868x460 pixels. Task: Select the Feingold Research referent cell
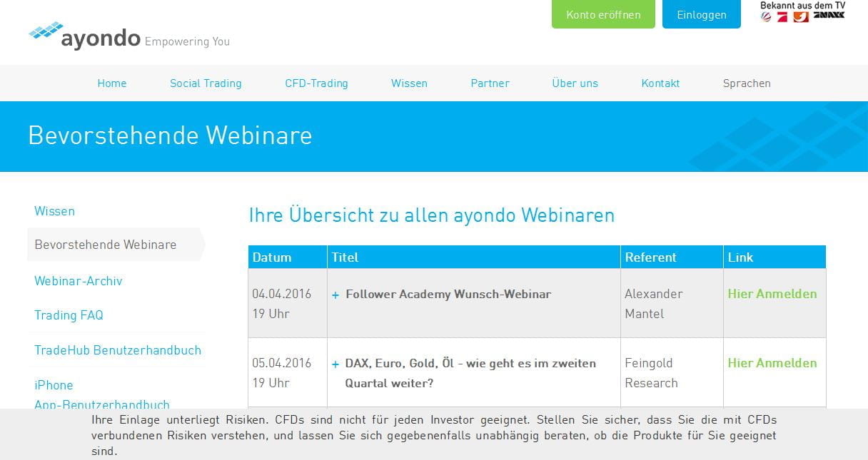coord(672,372)
